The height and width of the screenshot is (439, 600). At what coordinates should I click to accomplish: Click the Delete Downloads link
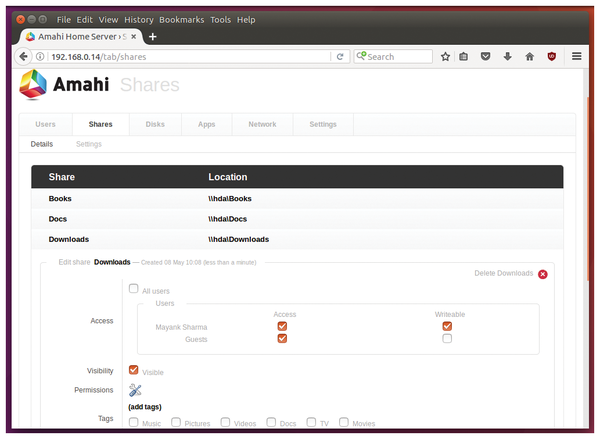(504, 273)
